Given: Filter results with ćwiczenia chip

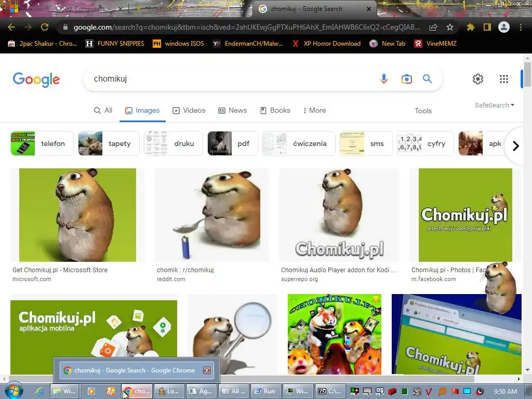Looking at the screenshot, I should point(299,143).
